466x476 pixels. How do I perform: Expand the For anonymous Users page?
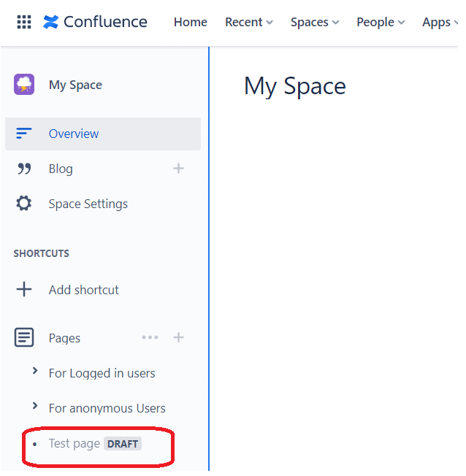point(35,406)
